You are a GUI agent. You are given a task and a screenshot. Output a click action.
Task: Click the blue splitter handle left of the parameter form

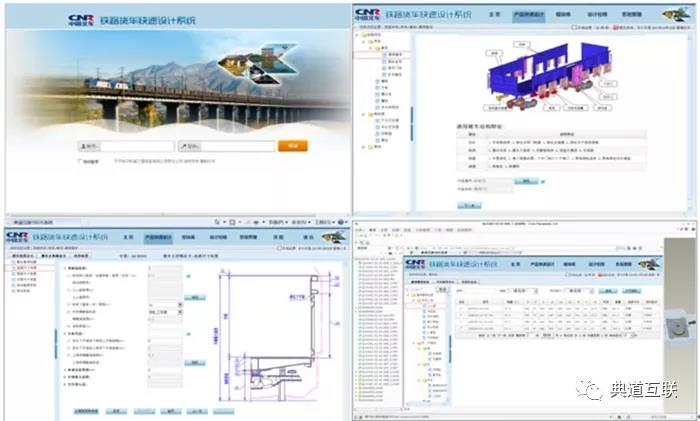(56, 344)
